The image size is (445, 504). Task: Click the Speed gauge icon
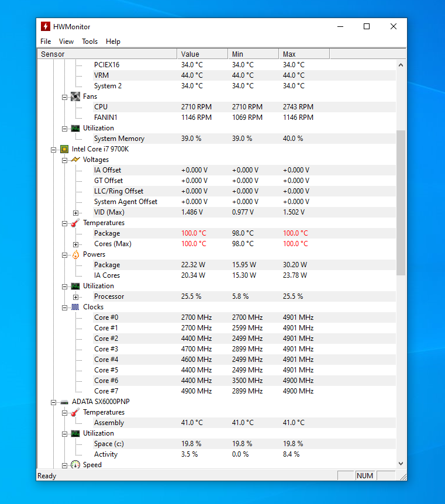point(75,464)
